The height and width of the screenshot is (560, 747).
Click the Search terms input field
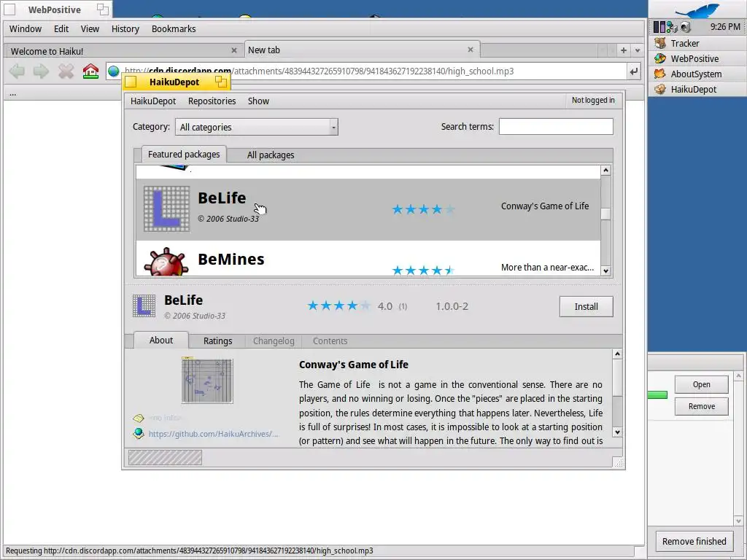click(x=556, y=127)
